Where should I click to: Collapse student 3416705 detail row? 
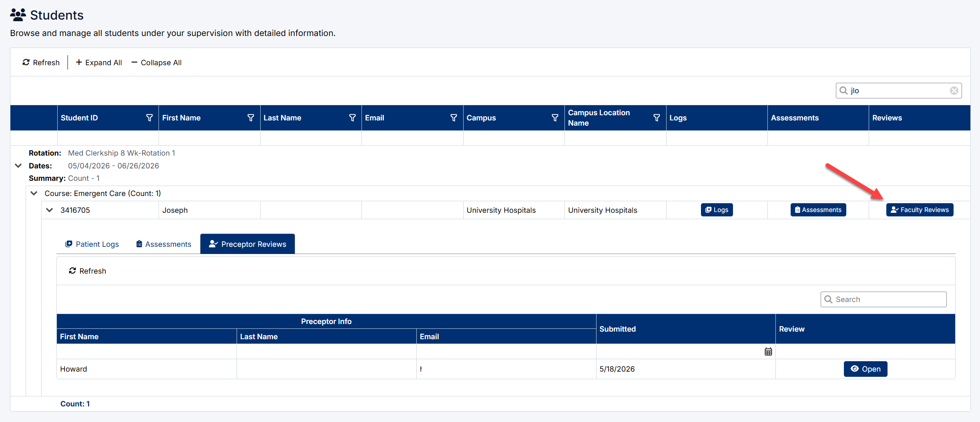coord(50,210)
